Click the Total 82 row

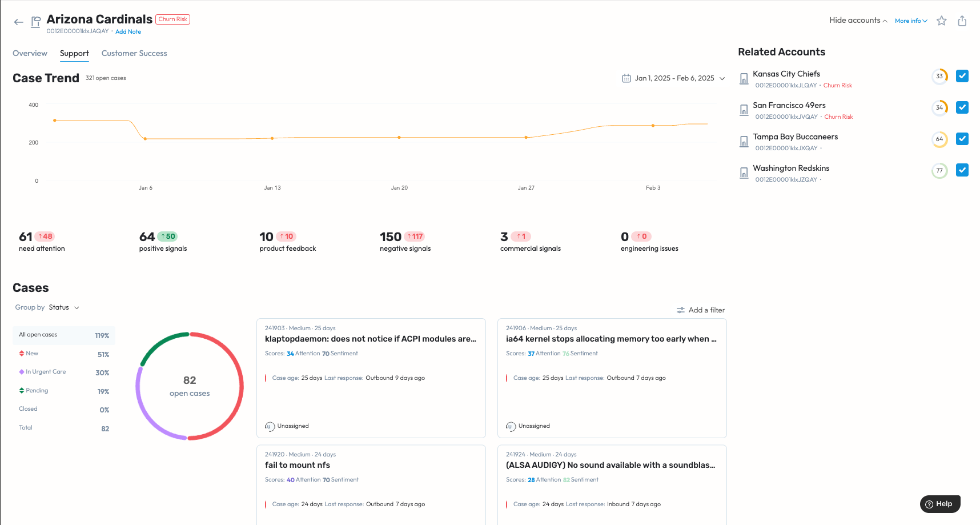[x=64, y=428]
